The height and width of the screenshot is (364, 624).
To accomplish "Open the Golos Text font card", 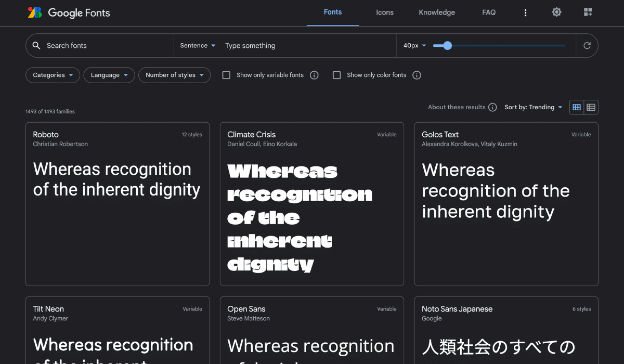I will [x=506, y=204].
